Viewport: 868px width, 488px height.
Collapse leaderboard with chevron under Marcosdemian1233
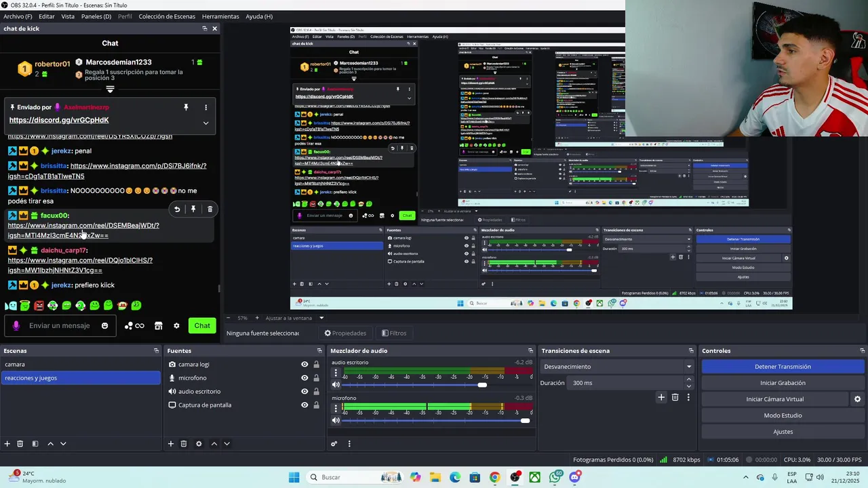[110, 89]
